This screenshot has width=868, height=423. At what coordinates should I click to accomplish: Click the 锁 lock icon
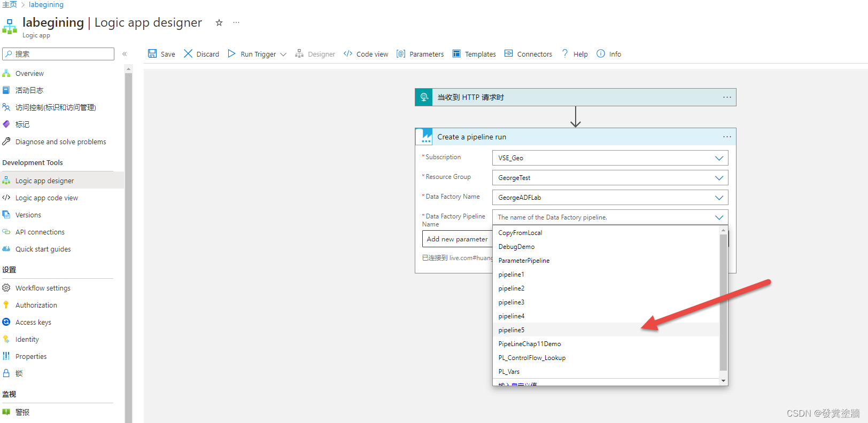(6, 373)
